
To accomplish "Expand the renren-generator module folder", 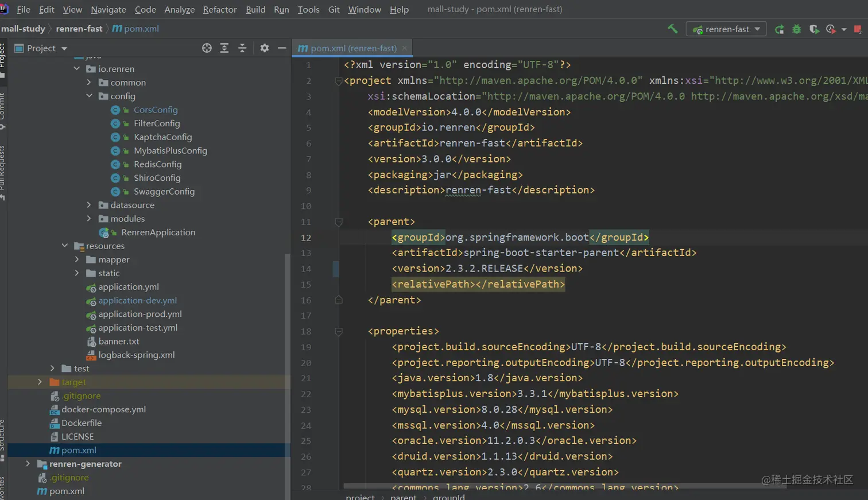I will point(28,464).
